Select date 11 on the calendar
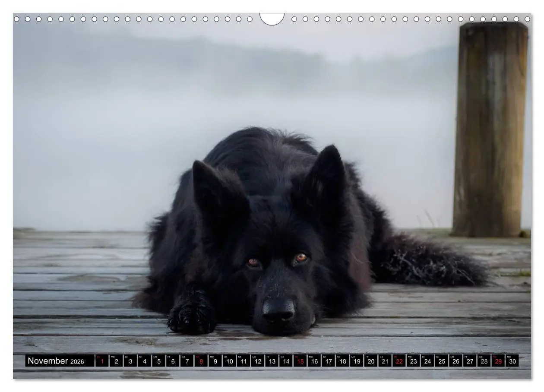The height and width of the screenshot is (392, 544). tap(244, 361)
